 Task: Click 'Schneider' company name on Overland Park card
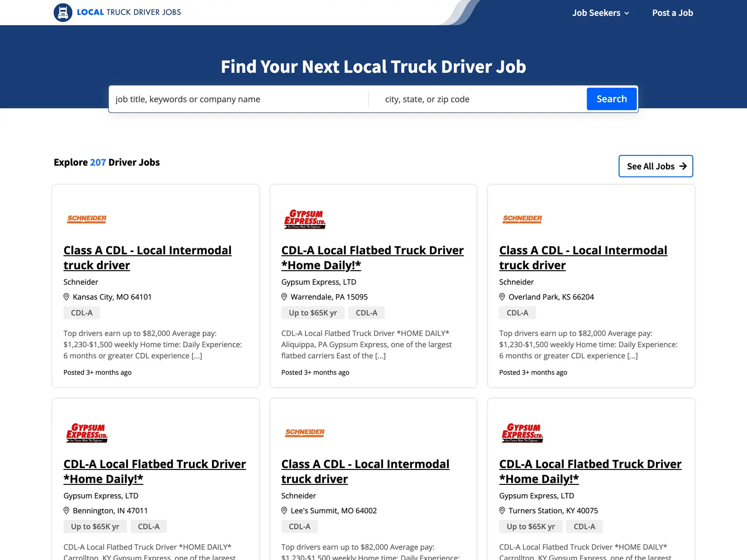(x=516, y=282)
